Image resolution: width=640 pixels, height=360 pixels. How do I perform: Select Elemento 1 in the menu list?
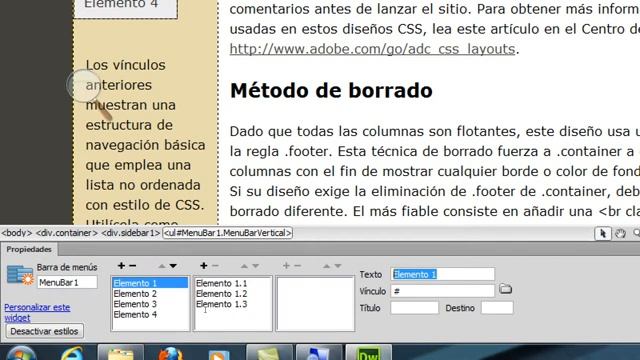(150, 283)
